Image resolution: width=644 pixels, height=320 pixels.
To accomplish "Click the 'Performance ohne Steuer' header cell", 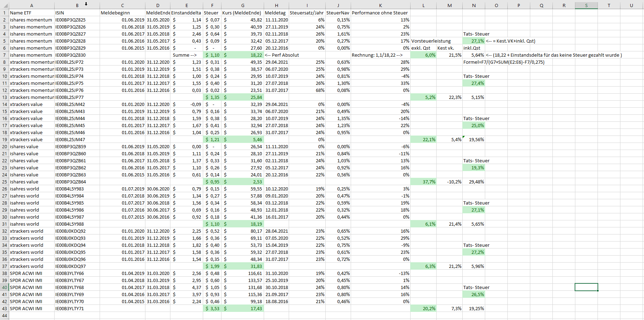I will pos(380,13).
